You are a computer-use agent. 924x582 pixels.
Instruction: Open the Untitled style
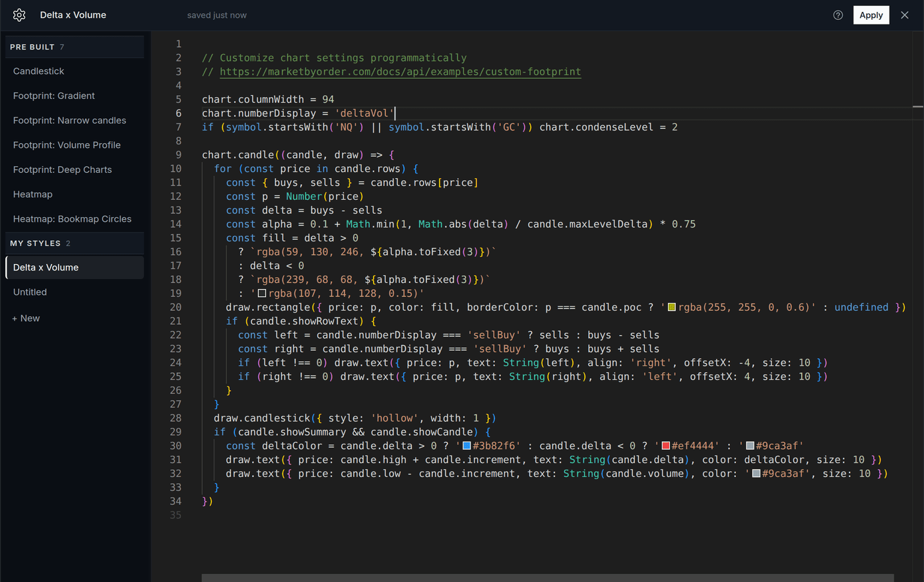75,292
